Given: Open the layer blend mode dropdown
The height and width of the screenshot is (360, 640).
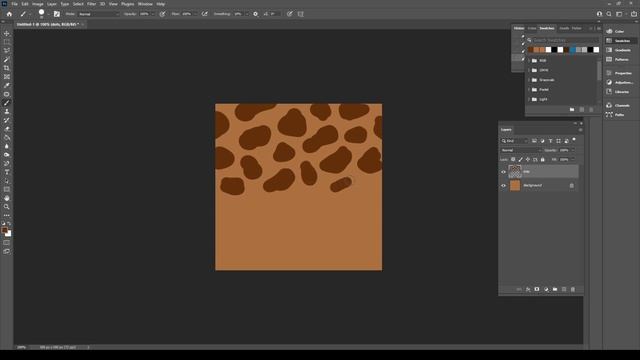Looking at the screenshot, I should [521, 150].
